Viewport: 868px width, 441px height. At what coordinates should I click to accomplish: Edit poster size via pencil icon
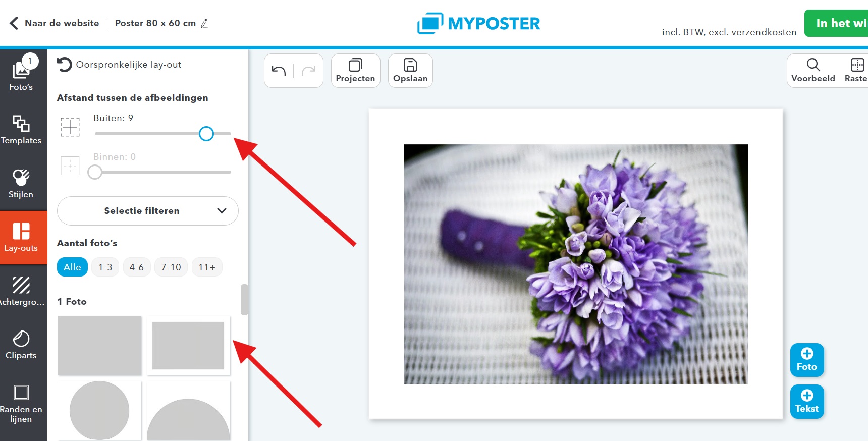tap(204, 23)
